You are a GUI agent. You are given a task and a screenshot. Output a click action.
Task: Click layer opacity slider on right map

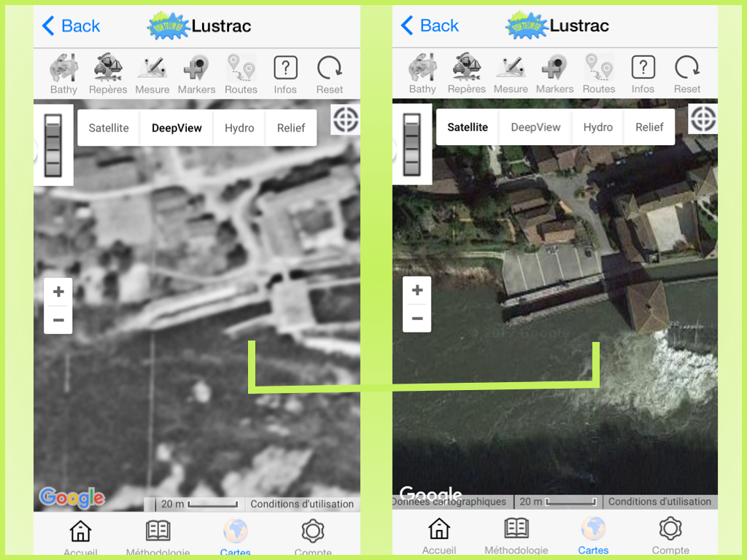pos(412,144)
